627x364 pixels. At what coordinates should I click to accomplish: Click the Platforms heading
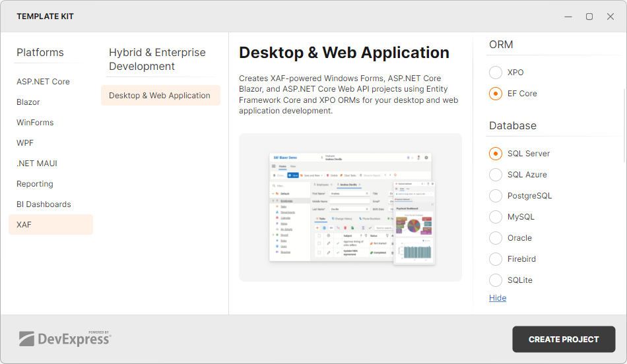click(x=40, y=52)
